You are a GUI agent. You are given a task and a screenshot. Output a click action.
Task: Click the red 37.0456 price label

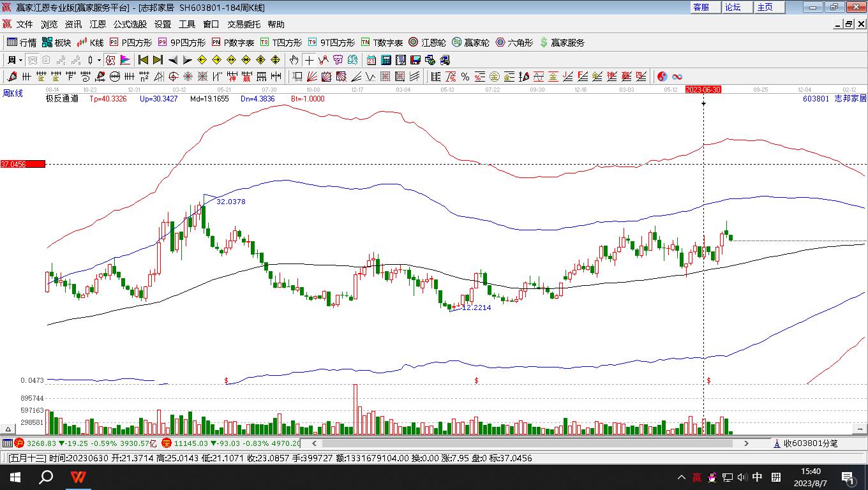(x=23, y=164)
